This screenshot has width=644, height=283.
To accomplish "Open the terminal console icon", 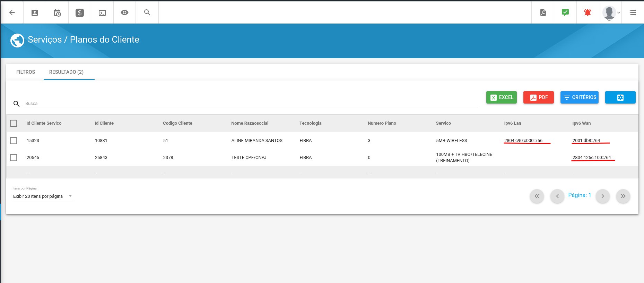I will point(102,13).
